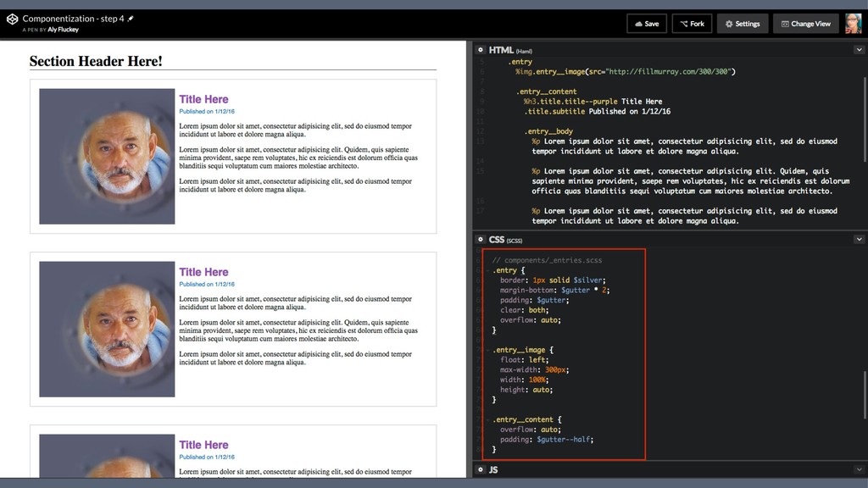Image resolution: width=868 pixels, height=488 pixels.
Task: Place cursor on clear: both line
Action: point(524,310)
